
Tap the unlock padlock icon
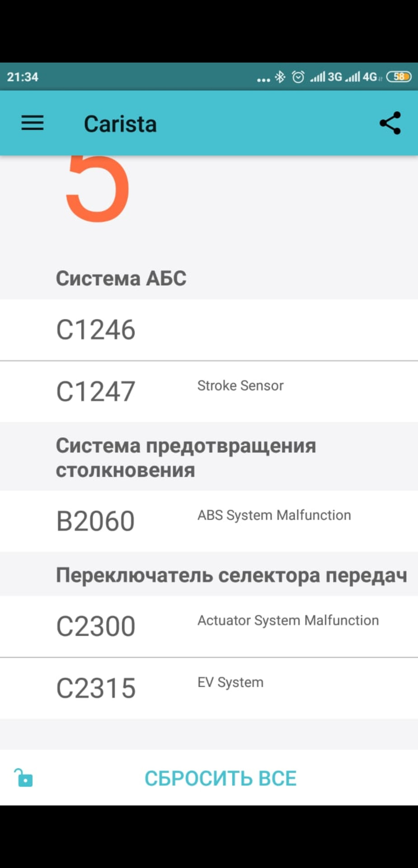tap(23, 778)
